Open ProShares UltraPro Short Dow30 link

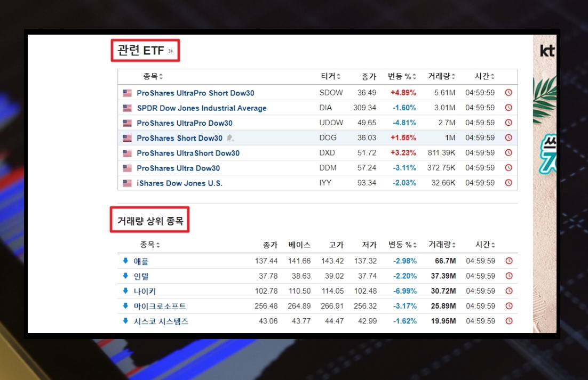pyautogui.click(x=195, y=93)
